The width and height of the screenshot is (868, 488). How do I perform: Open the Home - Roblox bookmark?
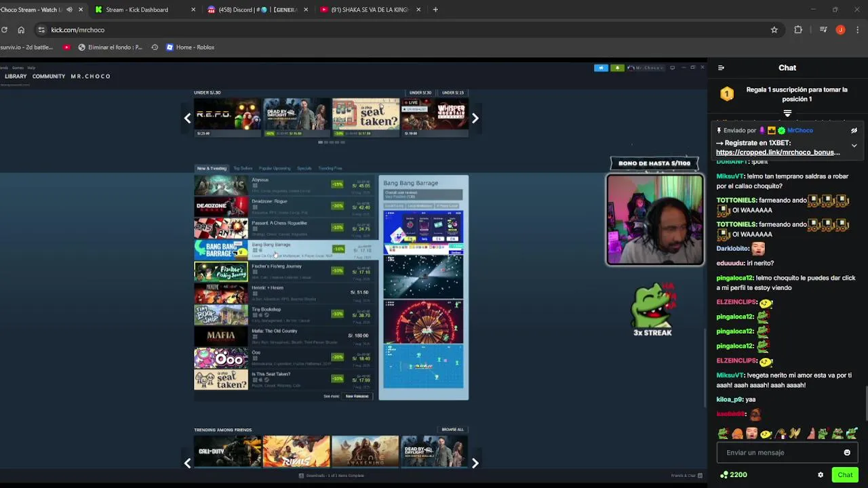pyautogui.click(x=190, y=47)
